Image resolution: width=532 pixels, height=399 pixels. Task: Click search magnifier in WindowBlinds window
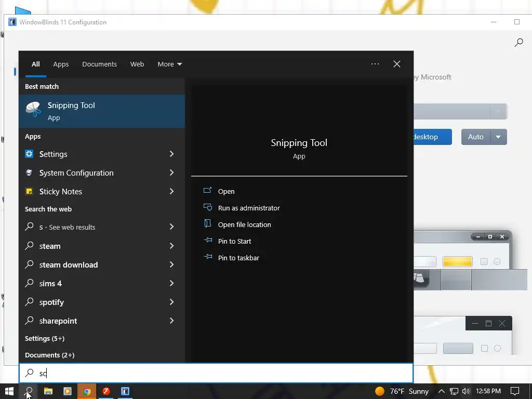(x=518, y=43)
